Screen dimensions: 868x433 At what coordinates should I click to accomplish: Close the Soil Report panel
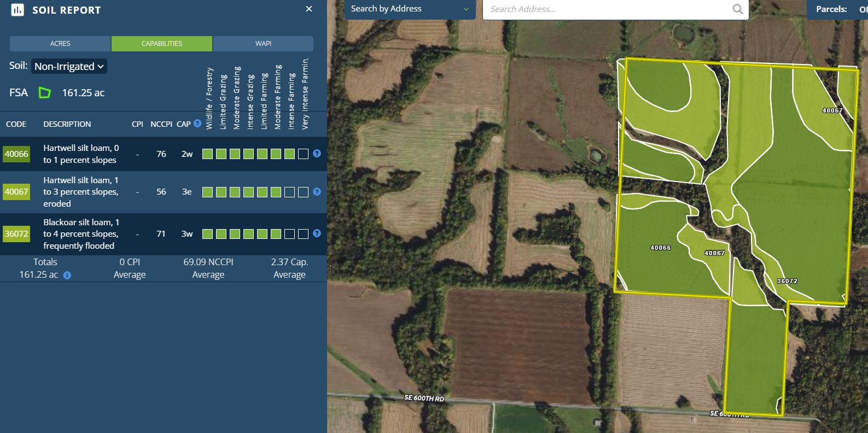pyautogui.click(x=309, y=9)
